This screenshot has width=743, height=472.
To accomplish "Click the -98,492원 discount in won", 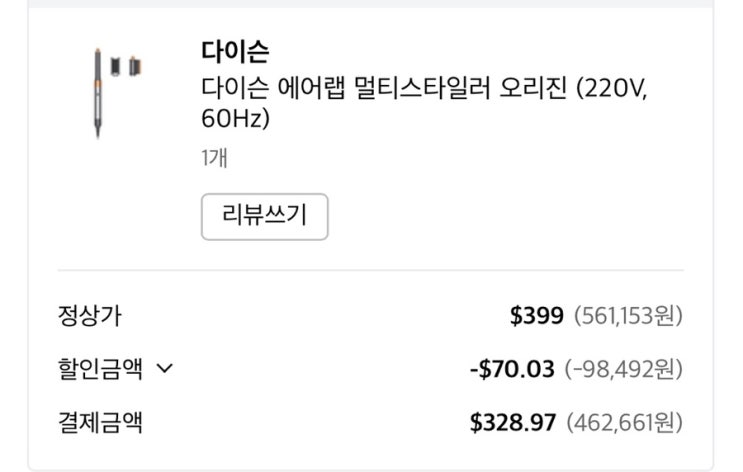I will (623, 369).
